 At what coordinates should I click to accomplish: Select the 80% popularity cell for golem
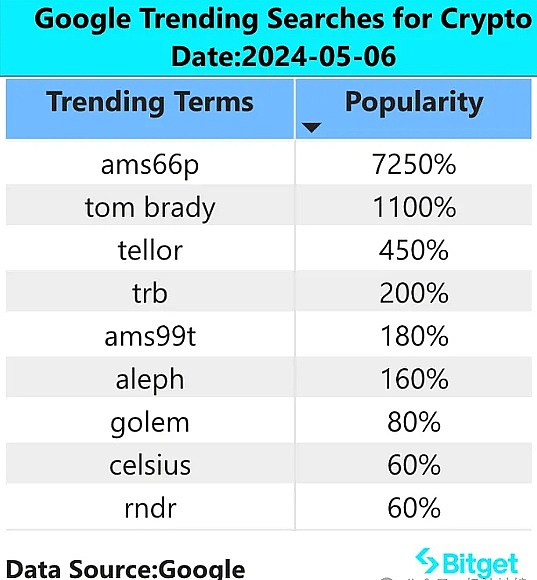(413, 421)
